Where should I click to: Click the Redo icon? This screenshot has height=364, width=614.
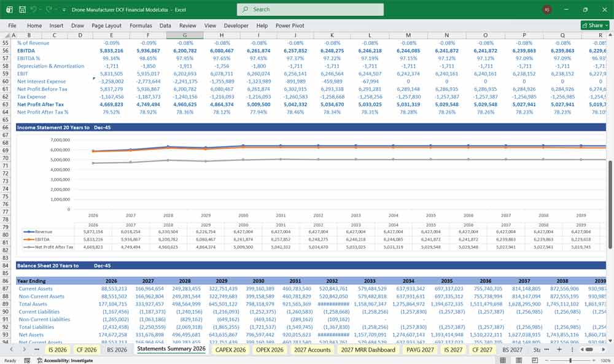(49, 9)
